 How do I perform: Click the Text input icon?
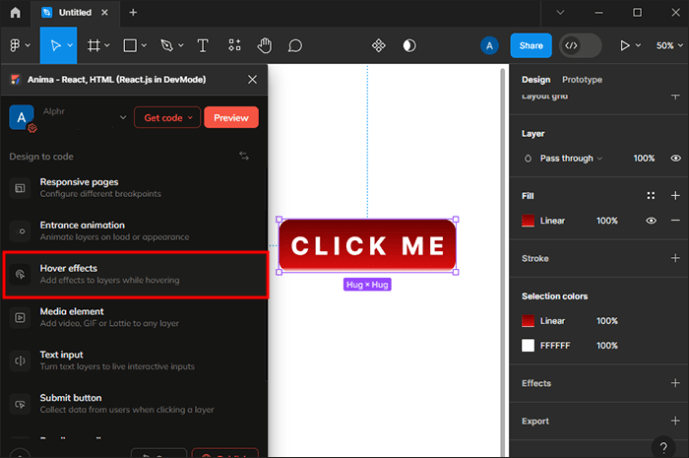(20, 361)
